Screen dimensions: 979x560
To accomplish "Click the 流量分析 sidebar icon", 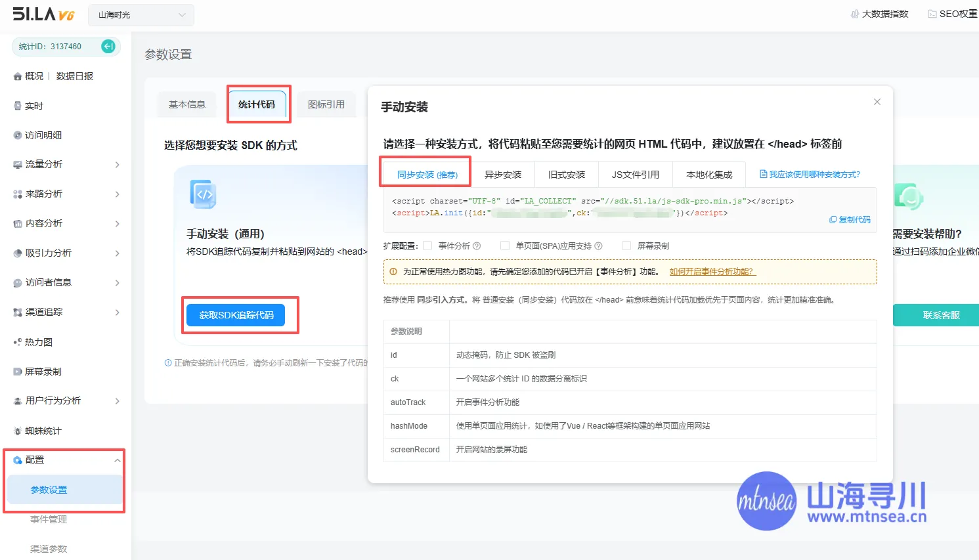I will [18, 165].
